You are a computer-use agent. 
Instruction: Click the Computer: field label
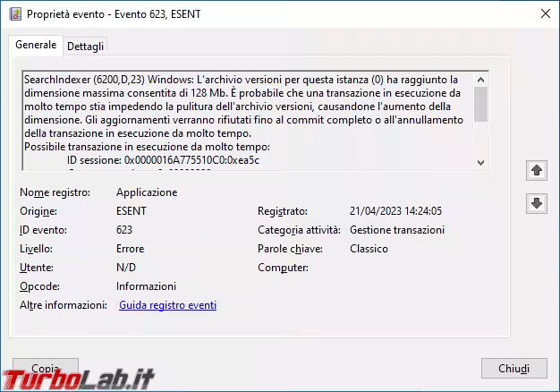(283, 268)
